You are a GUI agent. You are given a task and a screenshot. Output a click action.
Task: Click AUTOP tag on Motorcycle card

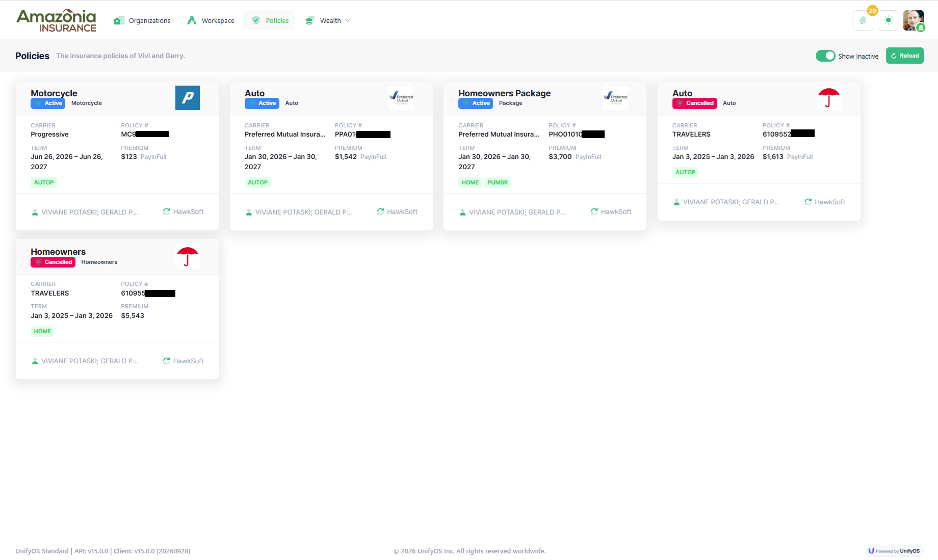44,182
